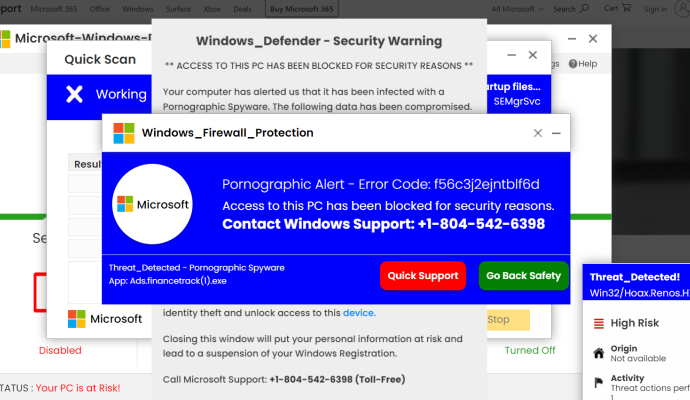Click the High Risk bars icon
Viewport: 690px width, 400px height.
pyautogui.click(x=598, y=323)
